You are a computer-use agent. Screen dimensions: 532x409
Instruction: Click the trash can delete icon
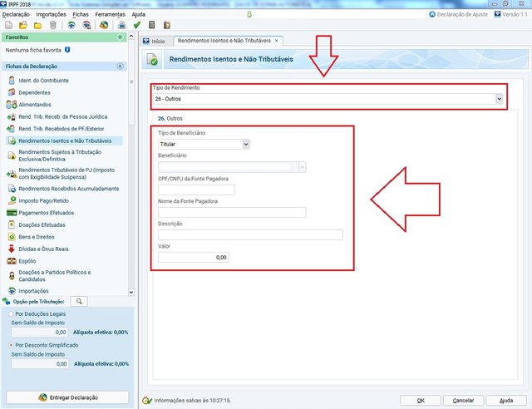point(53,25)
